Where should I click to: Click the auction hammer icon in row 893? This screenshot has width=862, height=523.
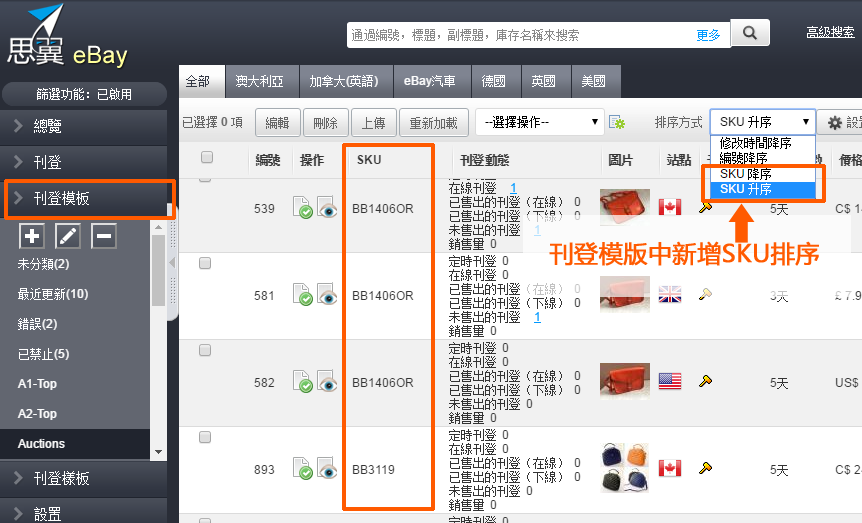[x=705, y=468]
